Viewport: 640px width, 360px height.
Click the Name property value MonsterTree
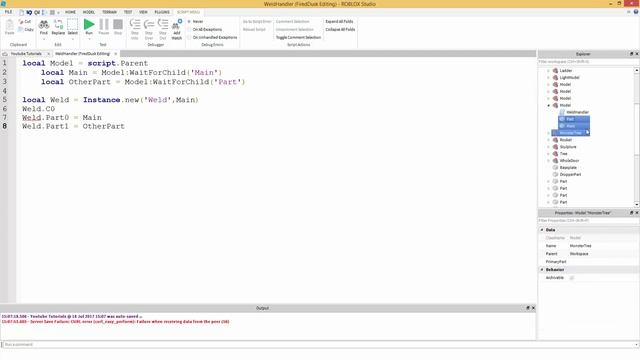pyautogui.click(x=580, y=246)
